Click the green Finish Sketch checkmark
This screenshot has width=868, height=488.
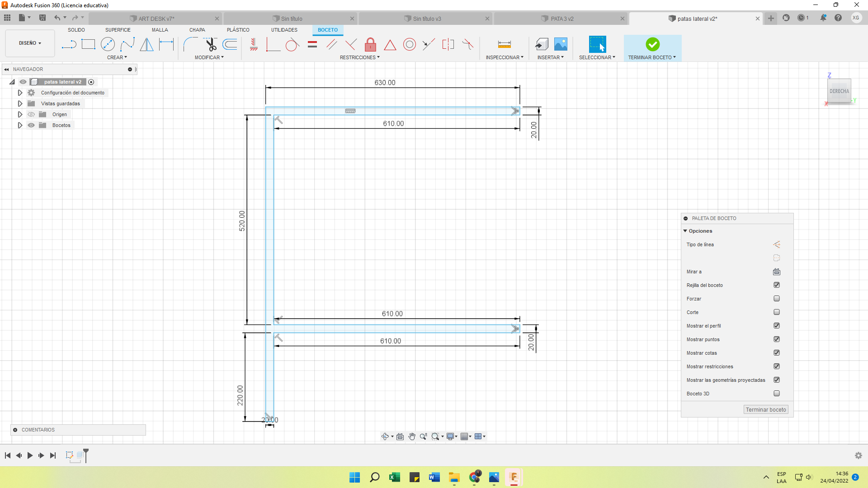[x=652, y=44]
